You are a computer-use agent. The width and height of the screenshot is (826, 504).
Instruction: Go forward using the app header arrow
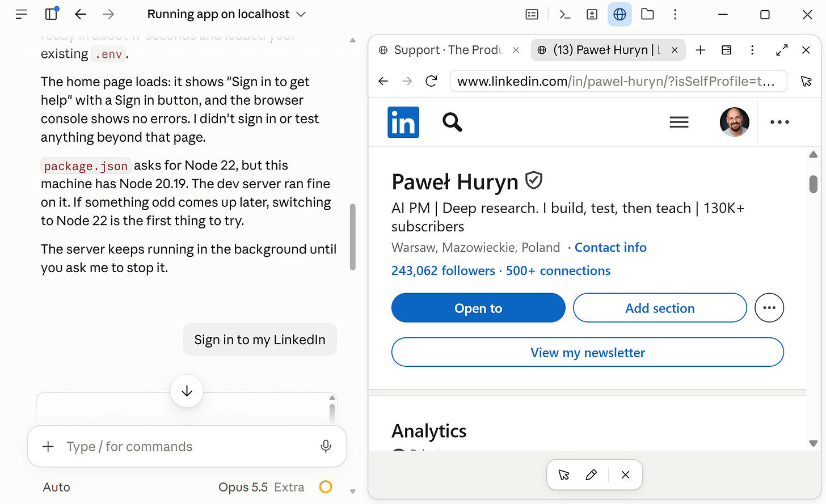tap(108, 14)
